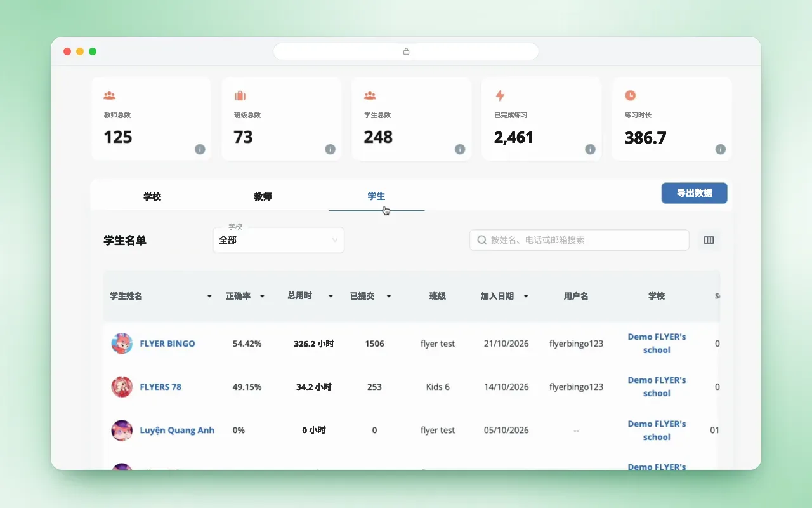Screen dimensions: 812x508
Task: Click info icon on 学生总数 card
Action: pos(460,149)
